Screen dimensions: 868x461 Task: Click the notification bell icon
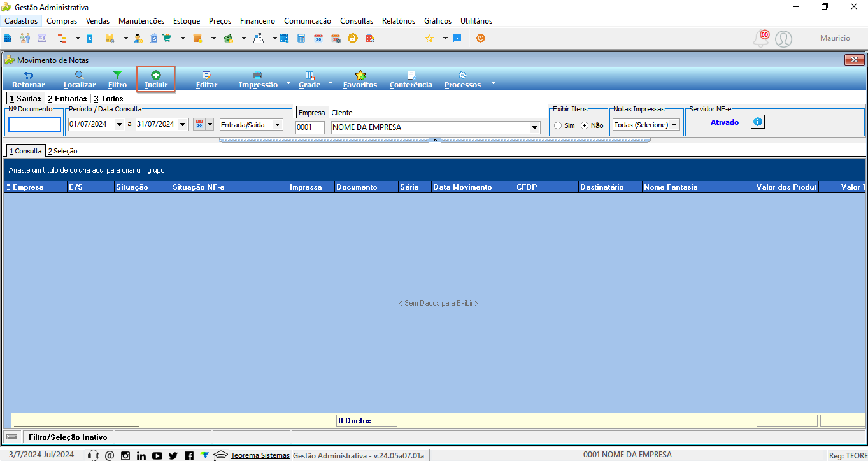(761, 39)
